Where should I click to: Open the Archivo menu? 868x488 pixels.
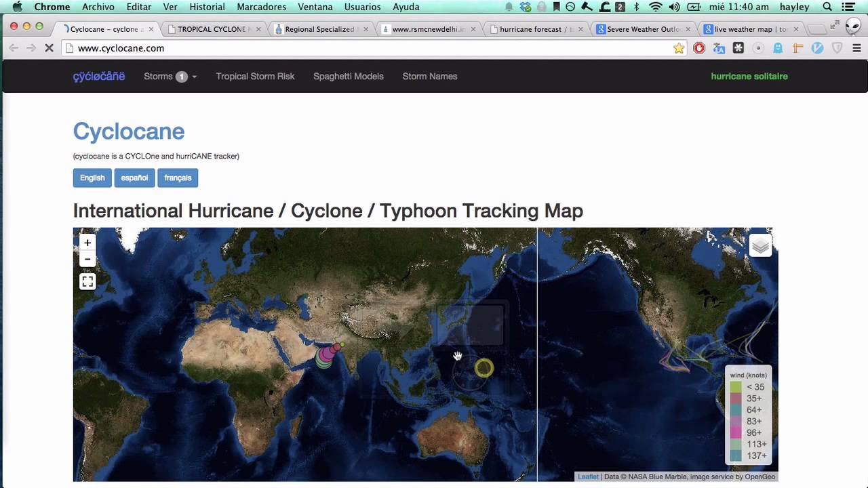[98, 7]
